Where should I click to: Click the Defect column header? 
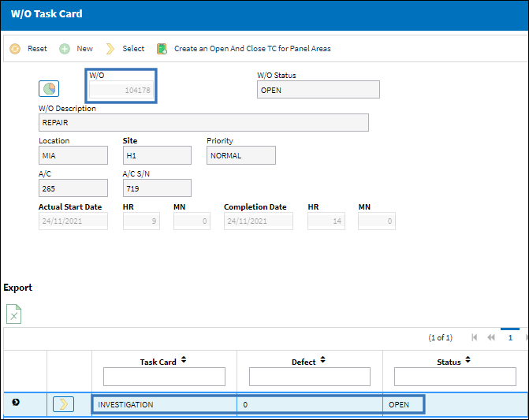[x=304, y=362]
